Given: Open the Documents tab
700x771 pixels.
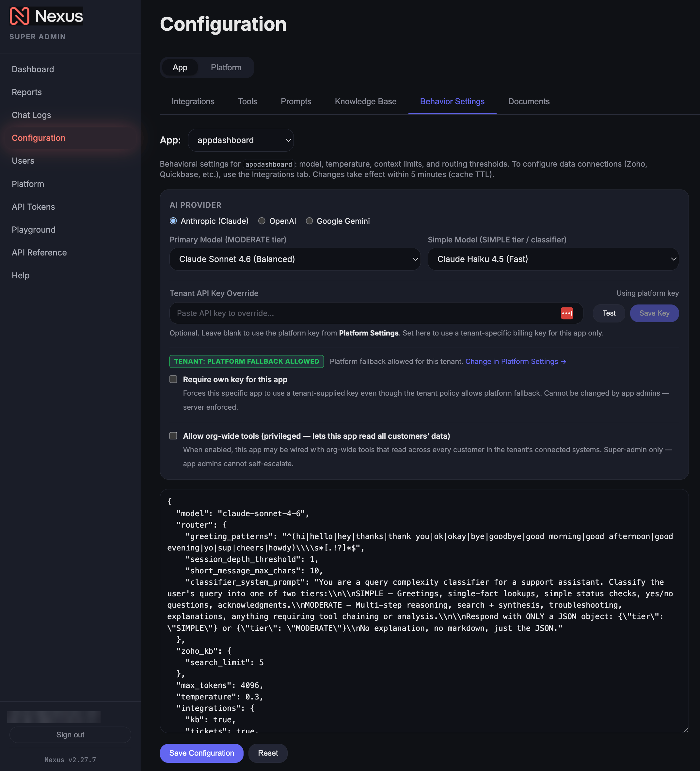Looking at the screenshot, I should pos(528,102).
